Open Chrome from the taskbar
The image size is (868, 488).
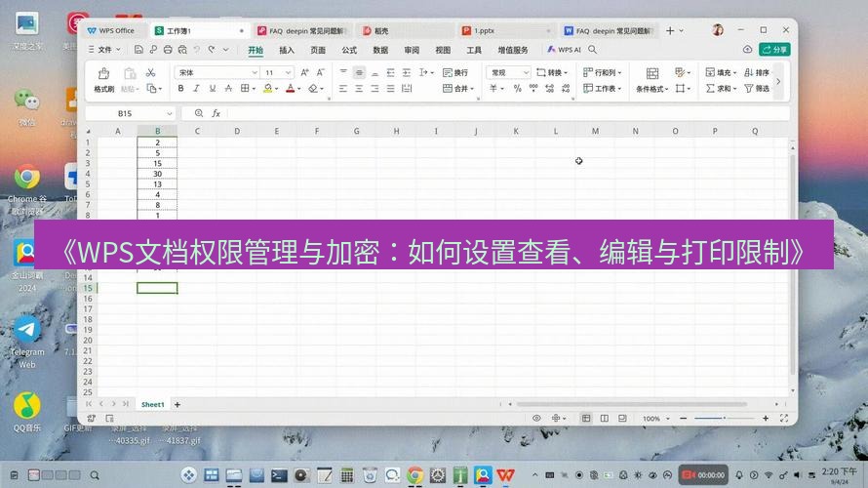pyautogui.click(x=415, y=474)
